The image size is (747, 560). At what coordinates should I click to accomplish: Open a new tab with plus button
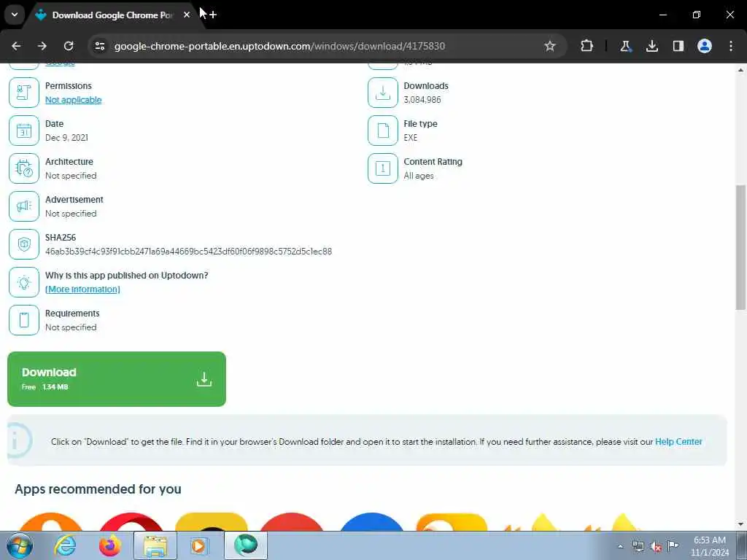pos(213,15)
